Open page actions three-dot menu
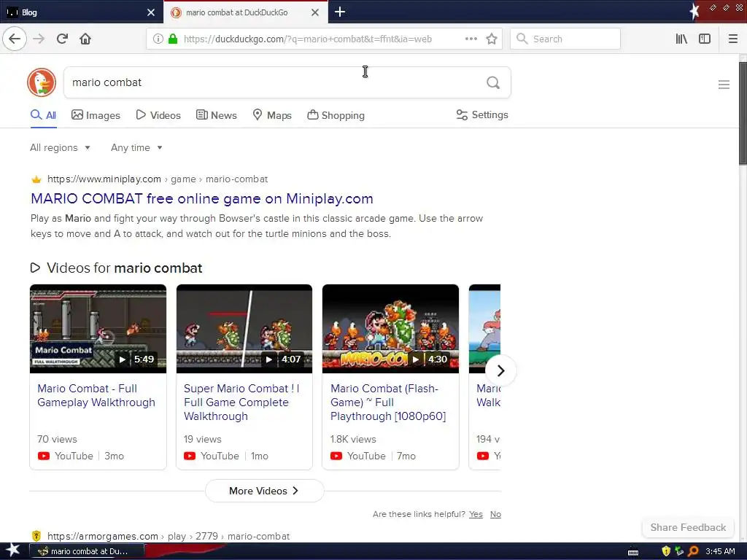The image size is (747, 560). (x=471, y=39)
